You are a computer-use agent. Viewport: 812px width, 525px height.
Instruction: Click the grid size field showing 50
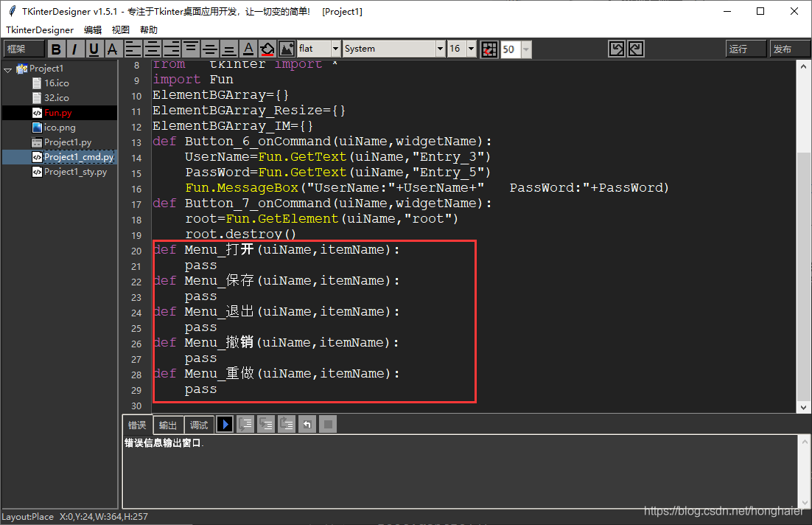click(511, 49)
